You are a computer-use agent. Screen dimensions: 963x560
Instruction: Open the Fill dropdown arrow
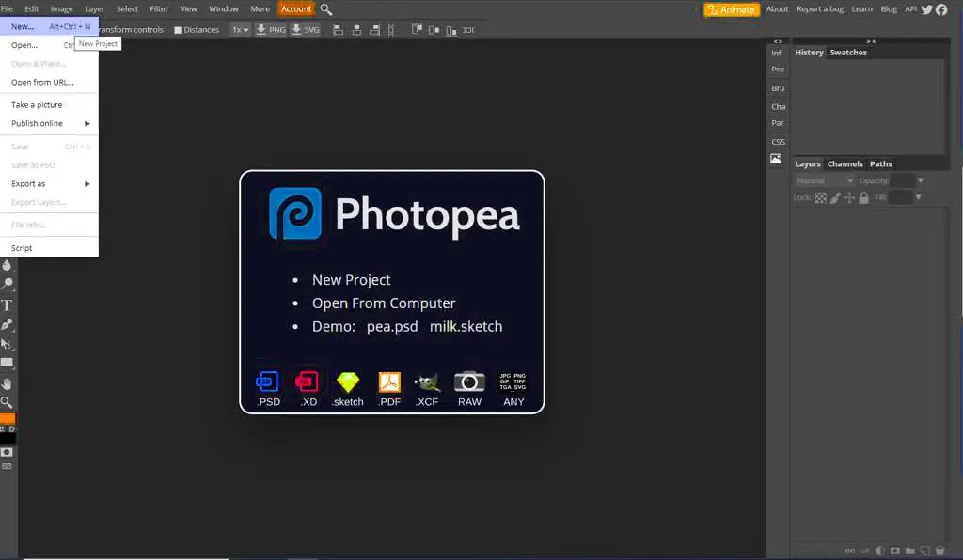coord(918,197)
